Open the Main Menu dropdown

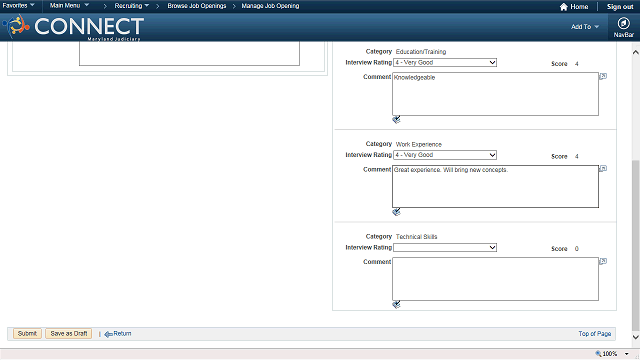coord(69,6)
